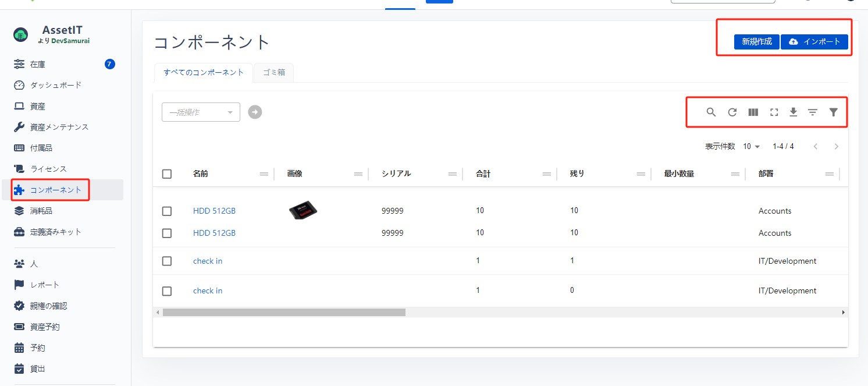The height and width of the screenshot is (386, 868).
Task: Select the checkbox for the last check in row
Action: [x=167, y=291]
